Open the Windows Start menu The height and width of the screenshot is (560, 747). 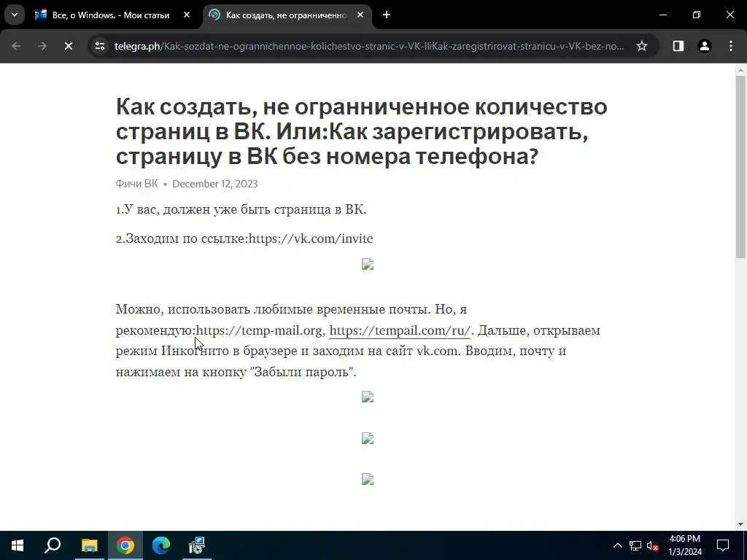point(18,545)
